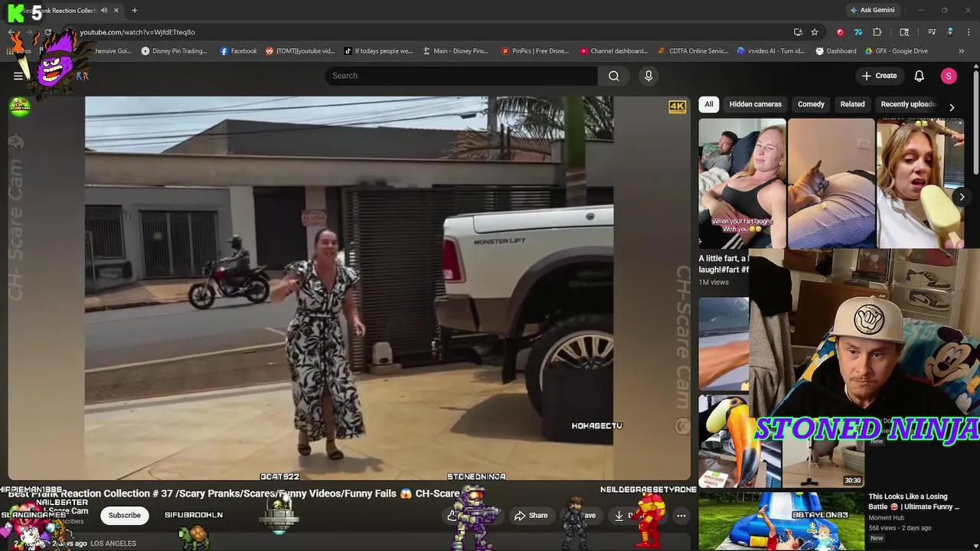
Task: Click the Subscribe button
Action: (124, 515)
